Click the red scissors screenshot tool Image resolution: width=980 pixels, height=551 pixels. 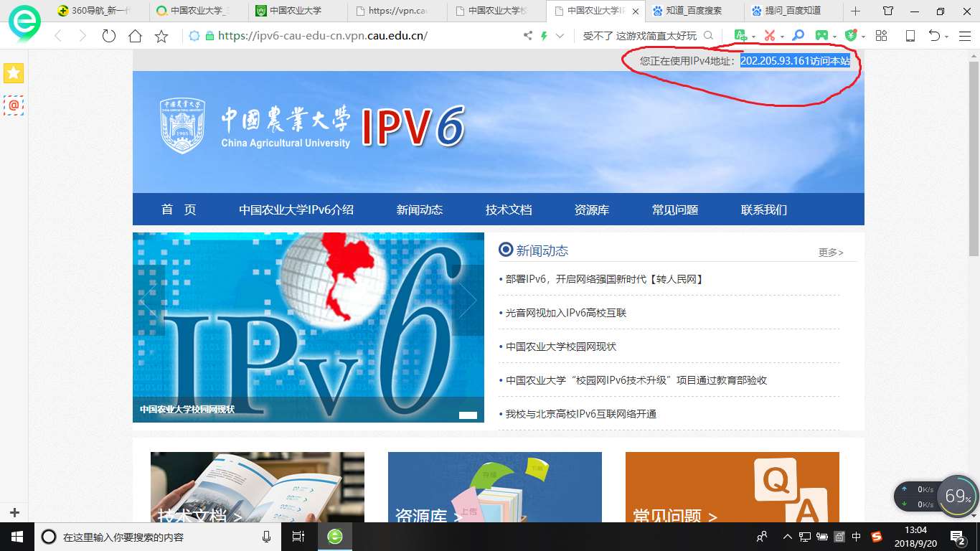pos(770,35)
